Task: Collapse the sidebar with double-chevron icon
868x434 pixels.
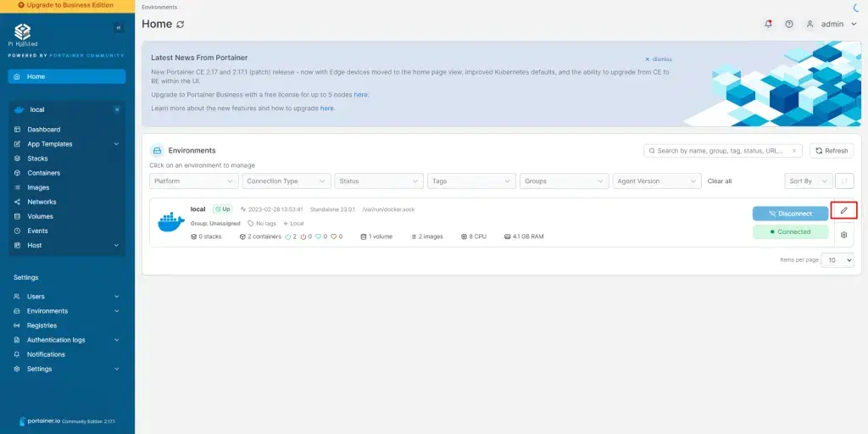Action: tap(119, 28)
